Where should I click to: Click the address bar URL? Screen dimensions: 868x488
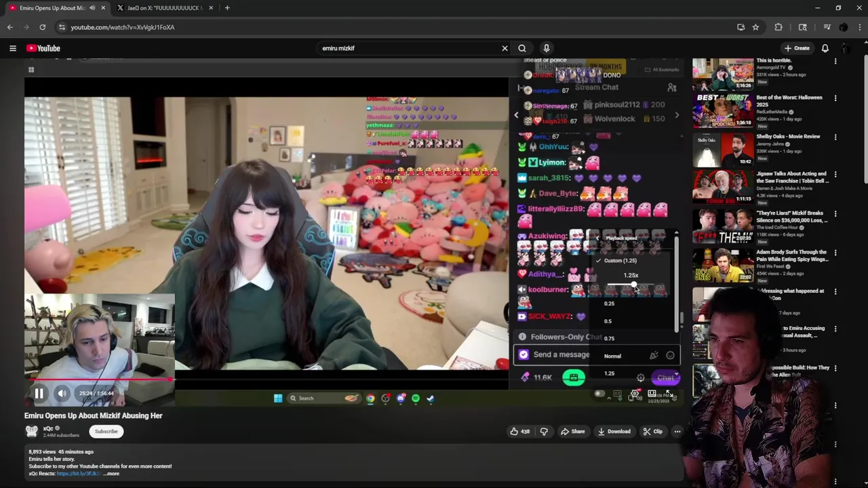pyautogui.click(x=123, y=27)
